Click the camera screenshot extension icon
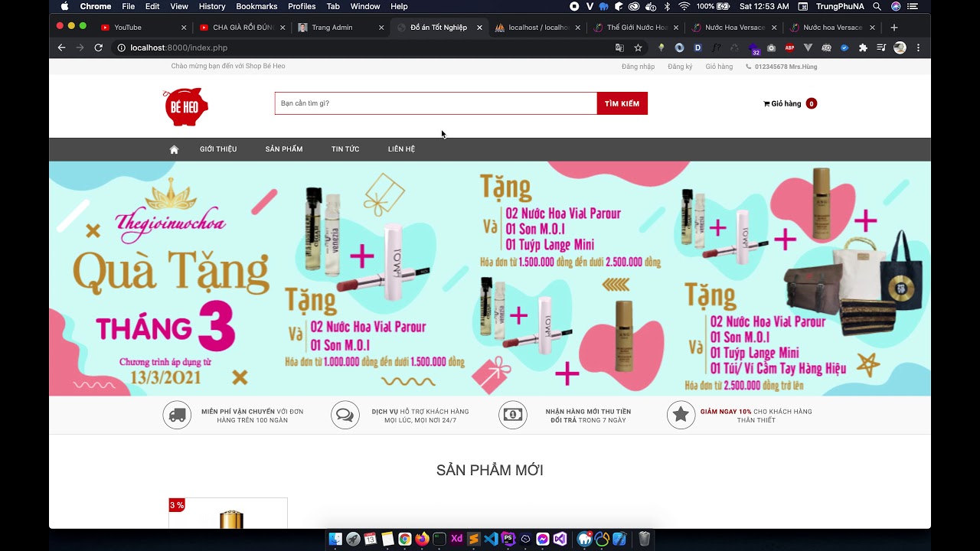The image size is (980, 551). point(771,47)
